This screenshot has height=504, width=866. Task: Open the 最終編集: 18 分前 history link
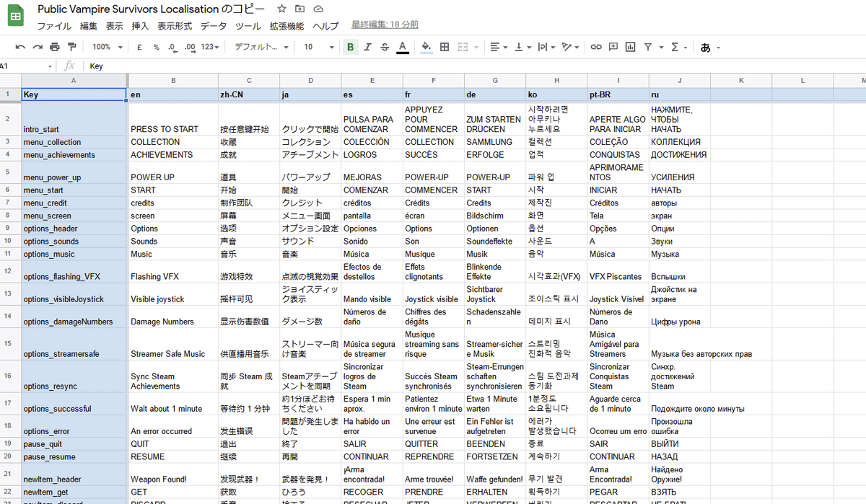click(x=385, y=25)
